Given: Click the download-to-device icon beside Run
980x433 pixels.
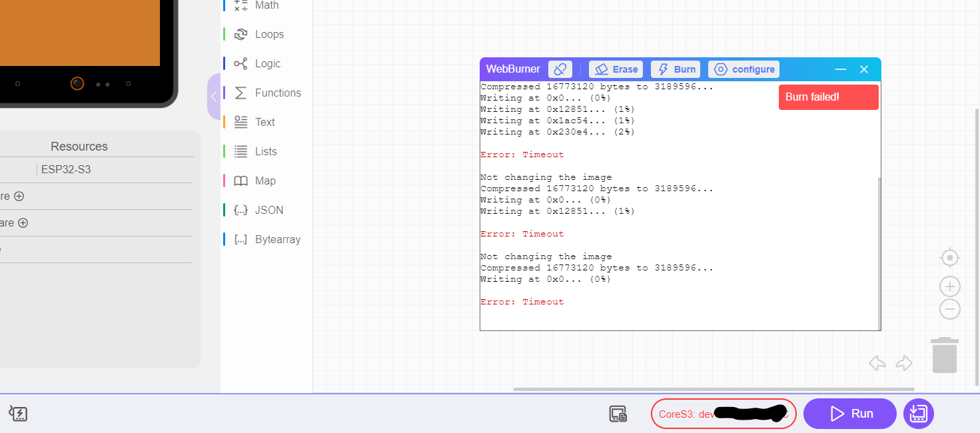Looking at the screenshot, I should pos(919,414).
